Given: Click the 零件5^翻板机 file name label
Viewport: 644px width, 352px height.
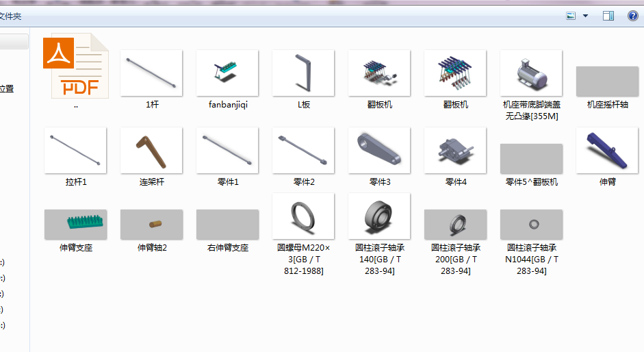Looking at the screenshot, I should tap(532, 182).
